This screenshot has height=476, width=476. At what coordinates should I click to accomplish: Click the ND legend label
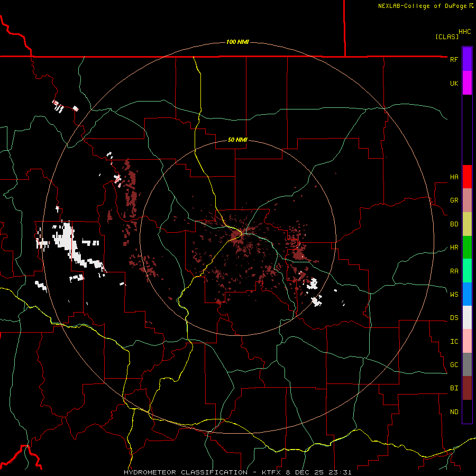tap(454, 412)
